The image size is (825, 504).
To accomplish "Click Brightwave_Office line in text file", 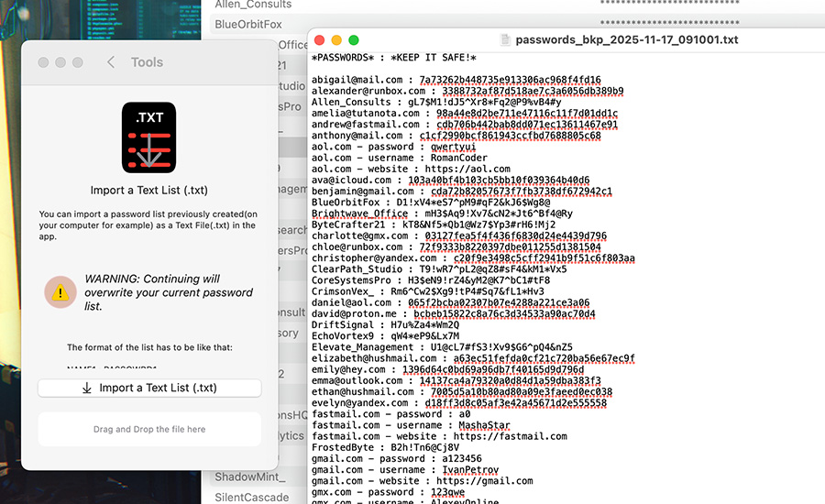I will coord(442,214).
